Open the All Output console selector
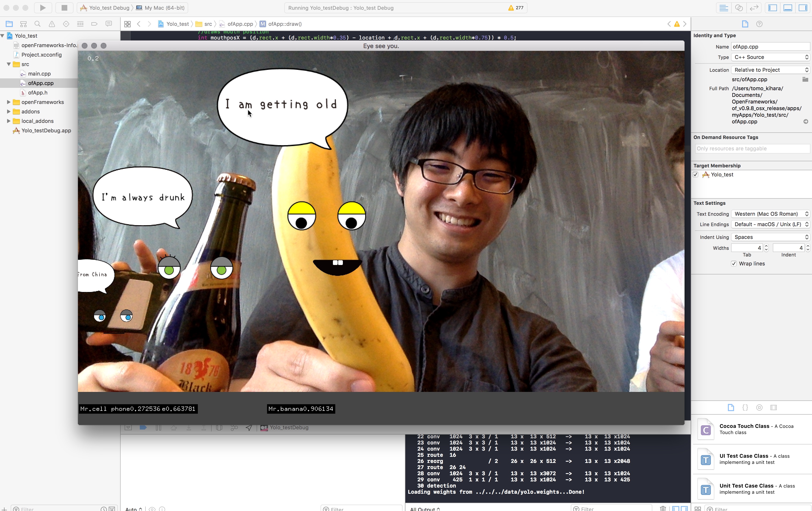Viewport: 812px width, 511px height. point(425,509)
